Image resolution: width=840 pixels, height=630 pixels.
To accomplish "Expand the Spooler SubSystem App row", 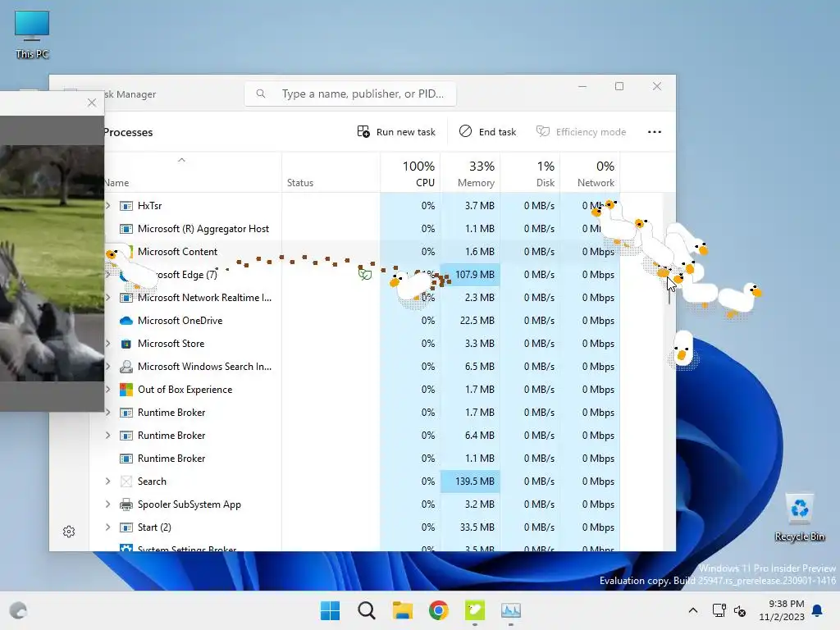I will [107, 504].
